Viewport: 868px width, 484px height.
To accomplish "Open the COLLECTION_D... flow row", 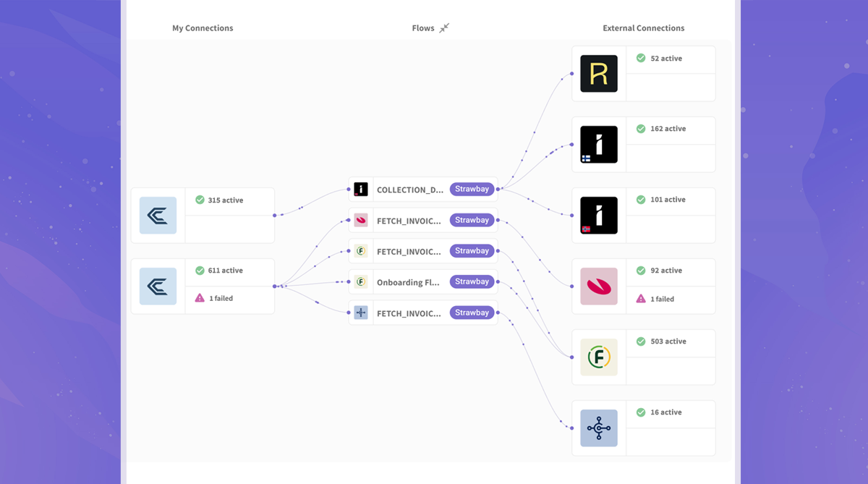I will click(410, 190).
